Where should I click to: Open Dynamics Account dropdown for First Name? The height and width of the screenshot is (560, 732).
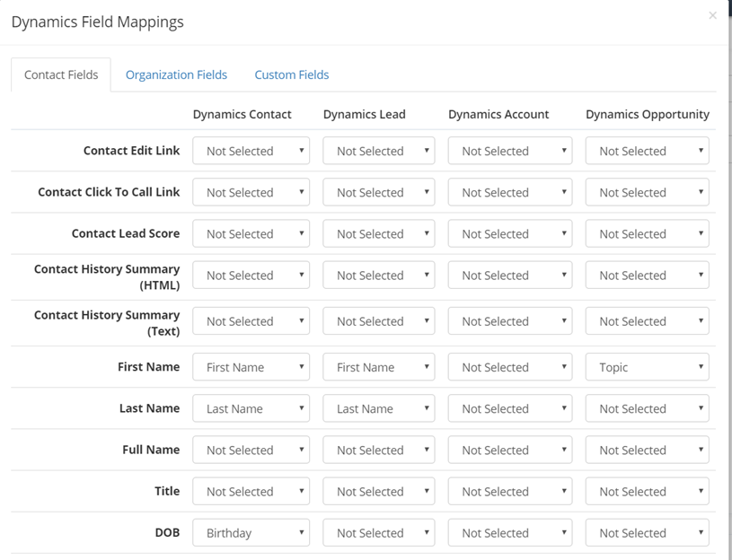pyautogui.click(x=510, y=367)
